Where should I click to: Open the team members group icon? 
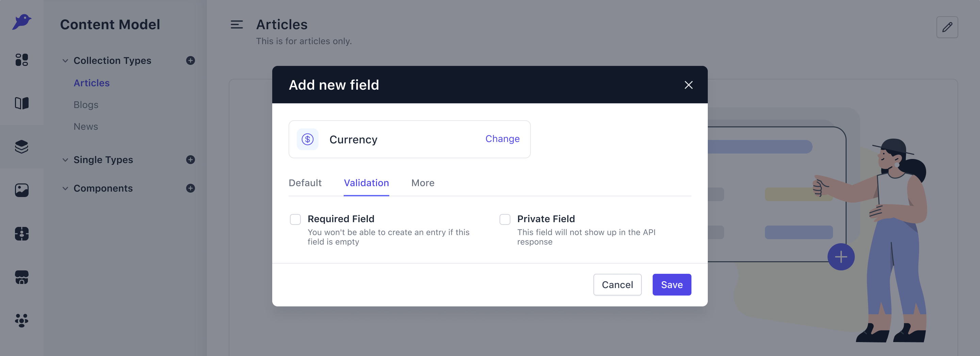click(x=22, y=320)
